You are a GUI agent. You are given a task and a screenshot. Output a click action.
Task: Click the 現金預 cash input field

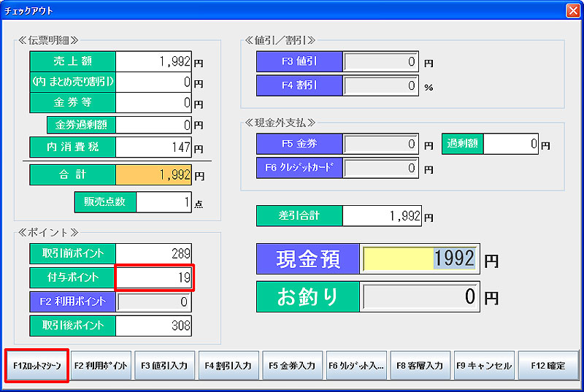pos(420,259)
